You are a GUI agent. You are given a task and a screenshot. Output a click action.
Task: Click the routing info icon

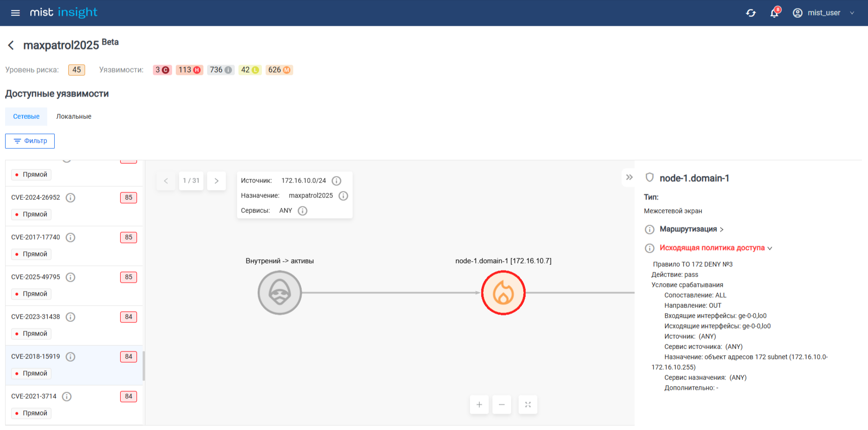click(650, 229)
